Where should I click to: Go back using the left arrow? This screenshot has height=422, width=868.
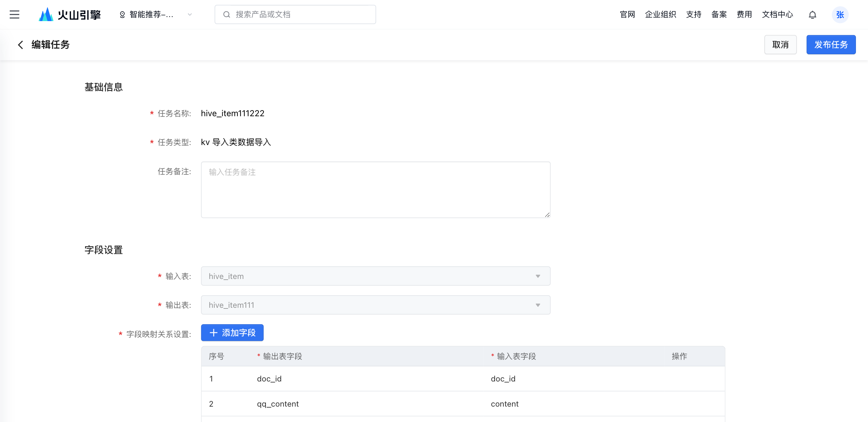click(x=20, y=45)
